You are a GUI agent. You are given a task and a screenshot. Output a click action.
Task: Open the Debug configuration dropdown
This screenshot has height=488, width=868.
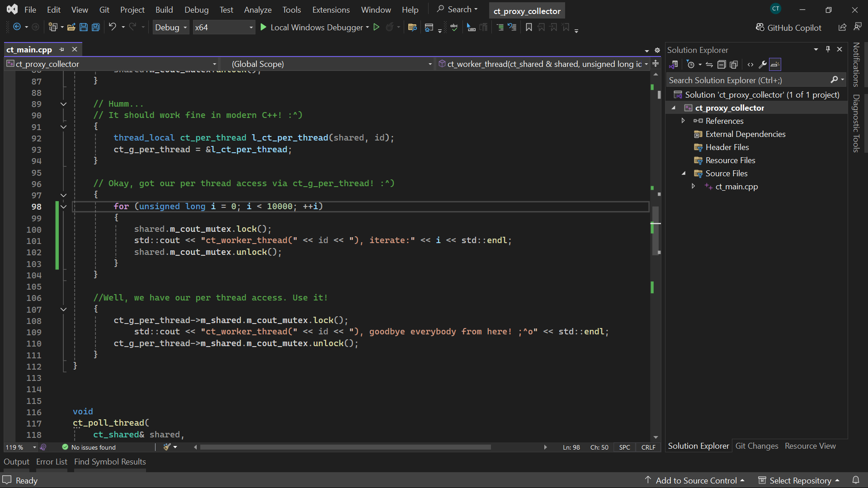(x=170, y=28)
